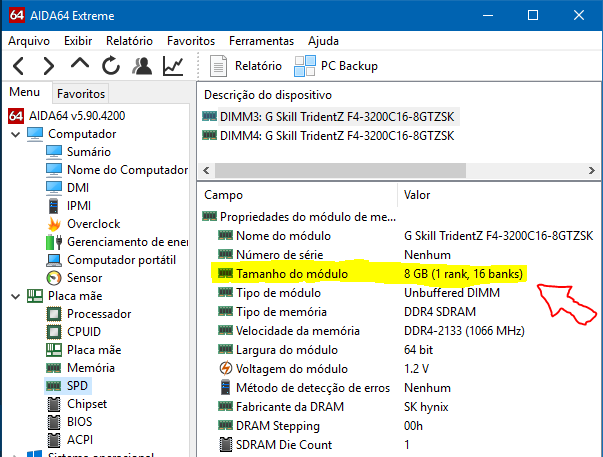Collapse the Computador tree node
The height and width of the screenshot is (457, 603).
[x=15, y=133]
